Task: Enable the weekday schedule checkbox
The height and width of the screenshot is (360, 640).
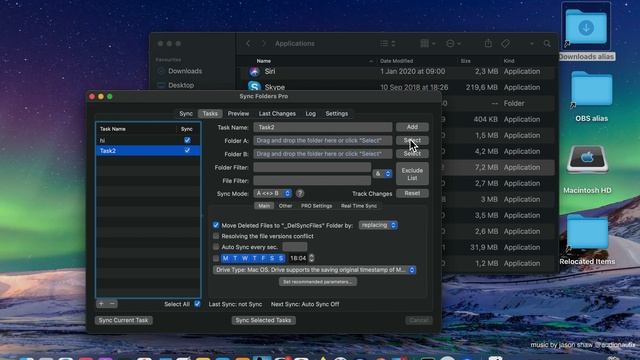Action: (216, 258)
